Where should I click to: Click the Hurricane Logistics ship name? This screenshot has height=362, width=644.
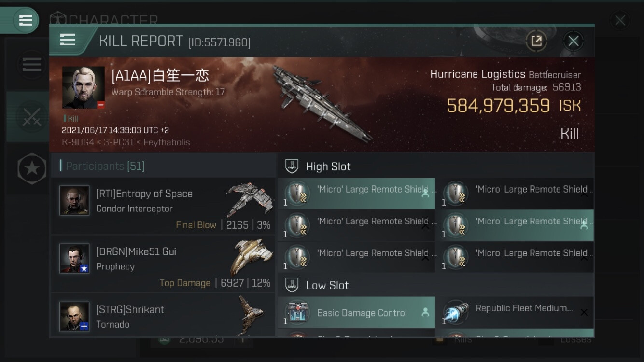(477, 74)
